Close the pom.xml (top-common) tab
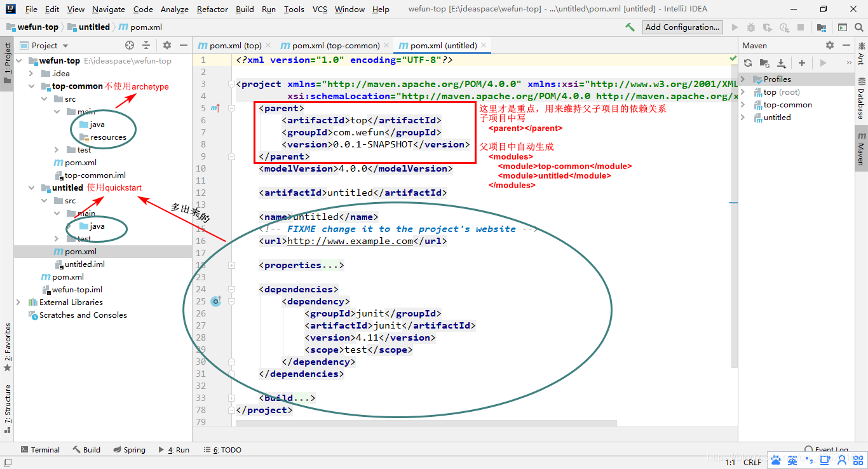This screenshot has width=868, height=469. 386,46
